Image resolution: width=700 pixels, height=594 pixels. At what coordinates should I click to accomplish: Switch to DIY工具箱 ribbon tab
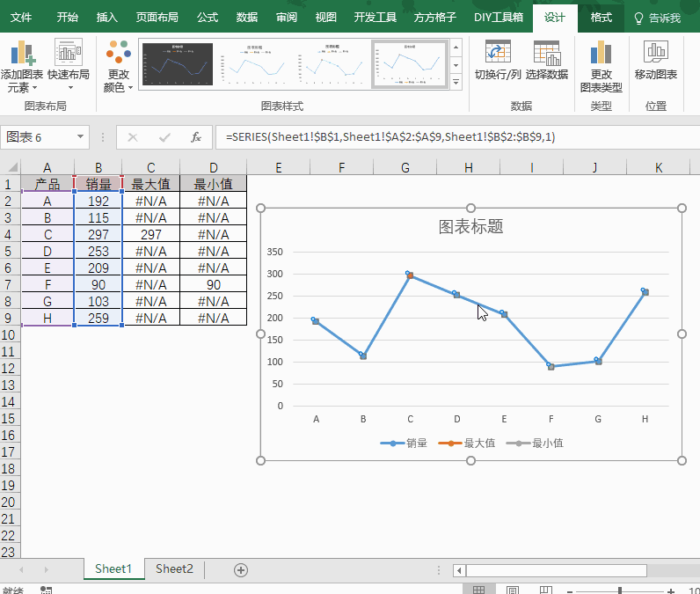point(499,18)
